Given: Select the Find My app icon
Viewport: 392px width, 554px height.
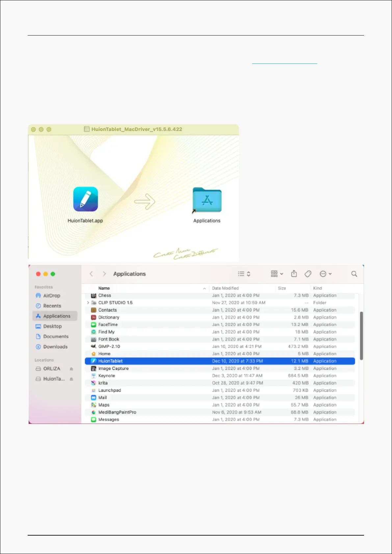Looking at the screenshot, I should (x=93, y=332).
